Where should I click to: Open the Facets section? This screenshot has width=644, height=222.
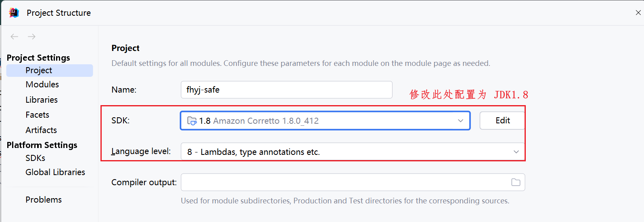(x=37, y=115)
